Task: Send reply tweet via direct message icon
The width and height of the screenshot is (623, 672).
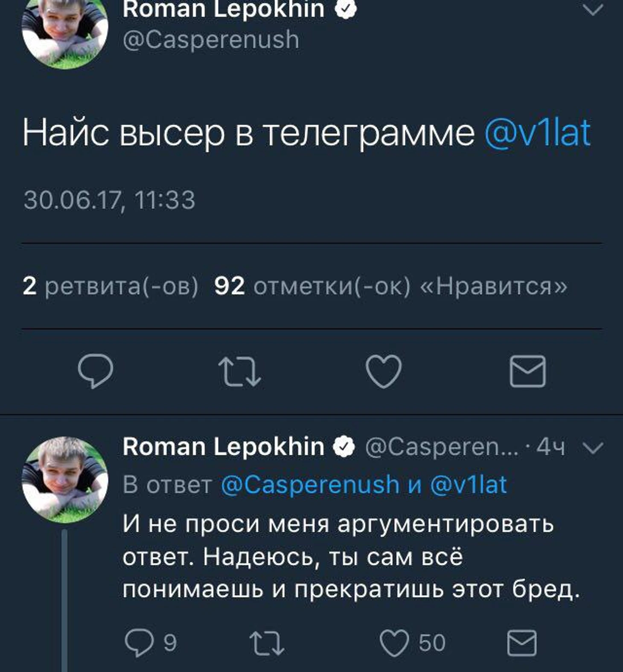Action: coord(521,643)
